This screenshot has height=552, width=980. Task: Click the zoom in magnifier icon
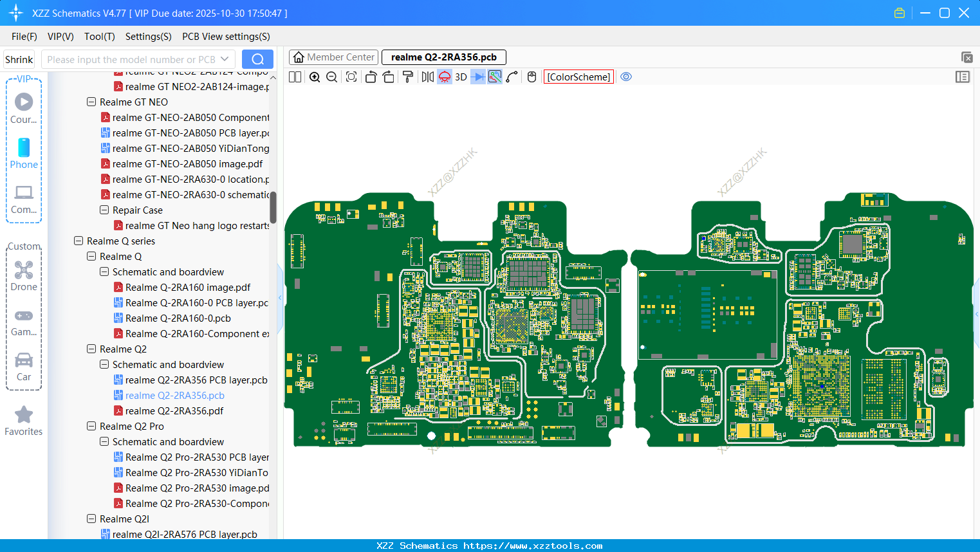coord(315,77)
